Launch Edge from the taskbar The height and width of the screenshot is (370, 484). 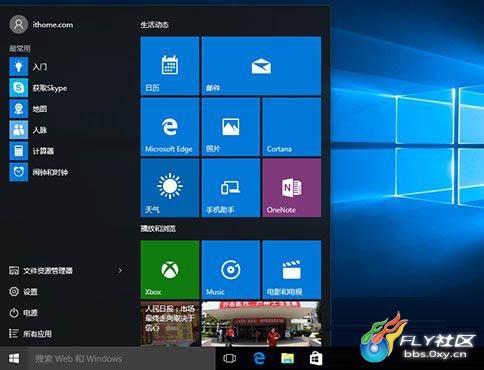click(259, 359)
